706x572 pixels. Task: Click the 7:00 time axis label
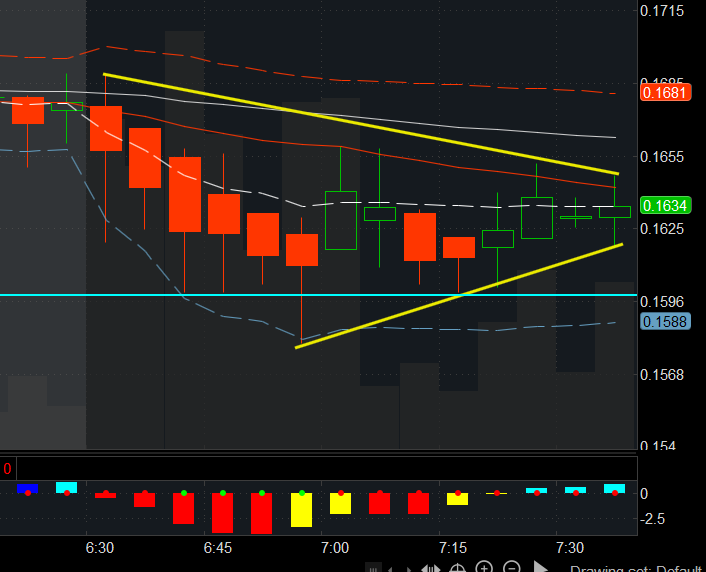(x=335, y=548)
